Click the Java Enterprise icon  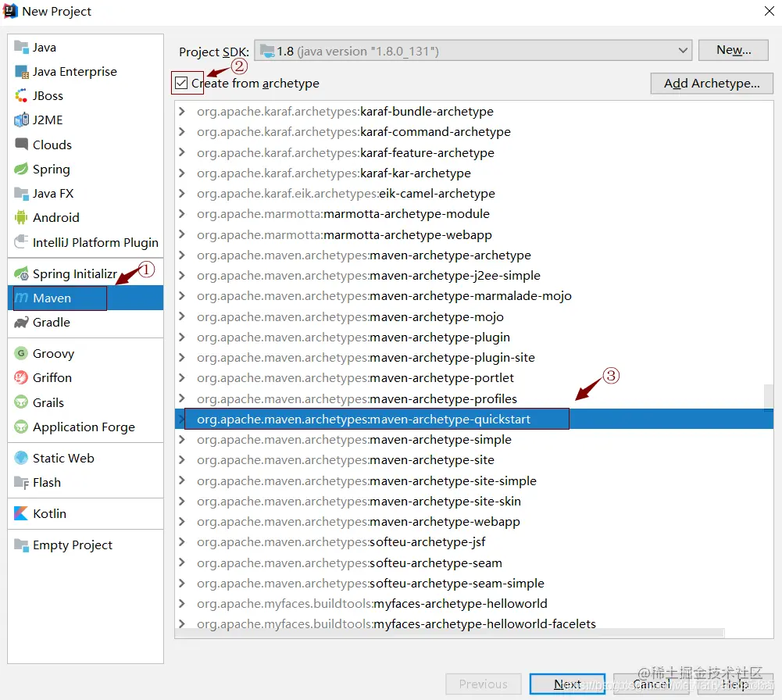[21, 72]
